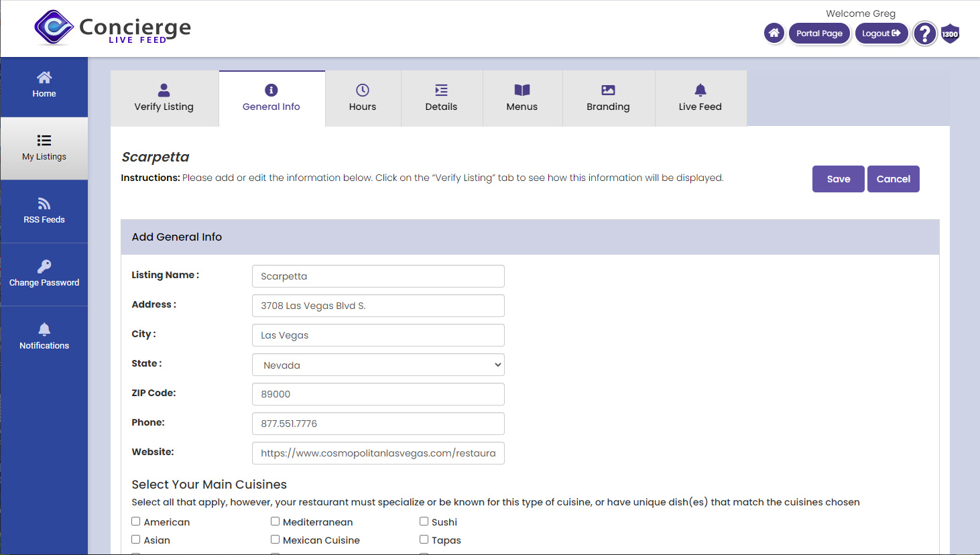The width and height of the screenshot is (980, 555).
Task: Click the Notifications bell icon in sidebar
Action: [x=44, y=329]
